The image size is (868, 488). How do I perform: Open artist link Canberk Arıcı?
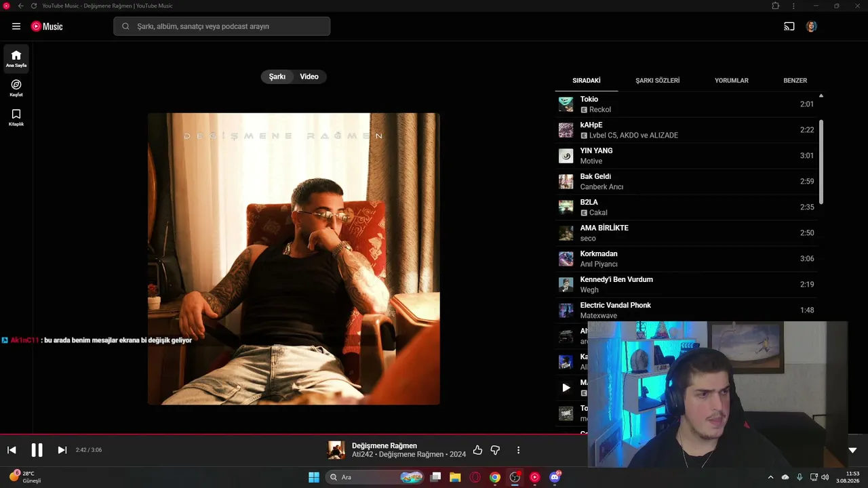(601, 187)
